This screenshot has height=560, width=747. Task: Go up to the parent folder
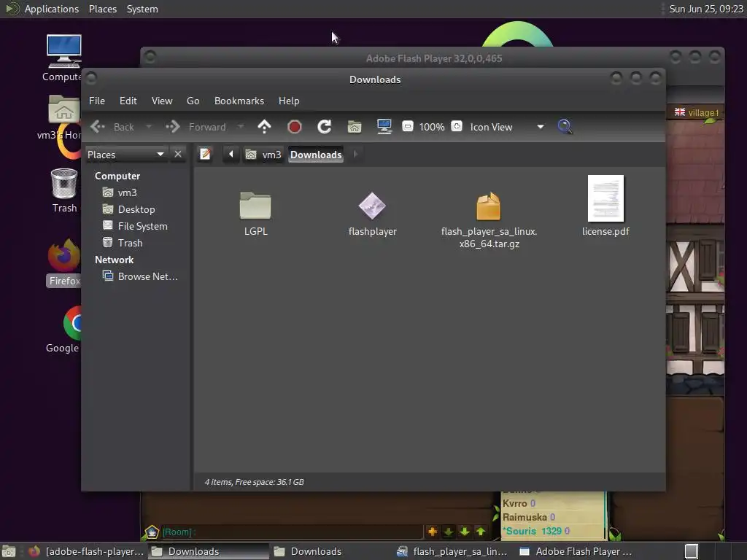coord(264,127)
